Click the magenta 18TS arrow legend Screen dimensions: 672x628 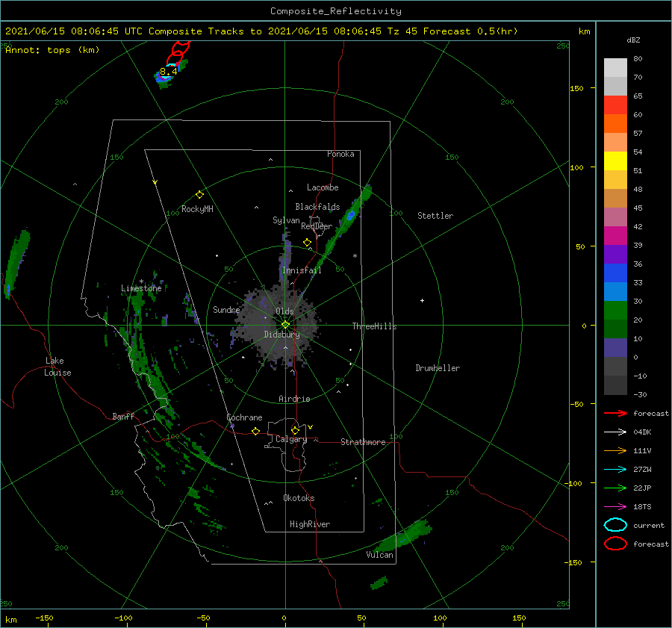coord(615,507)
